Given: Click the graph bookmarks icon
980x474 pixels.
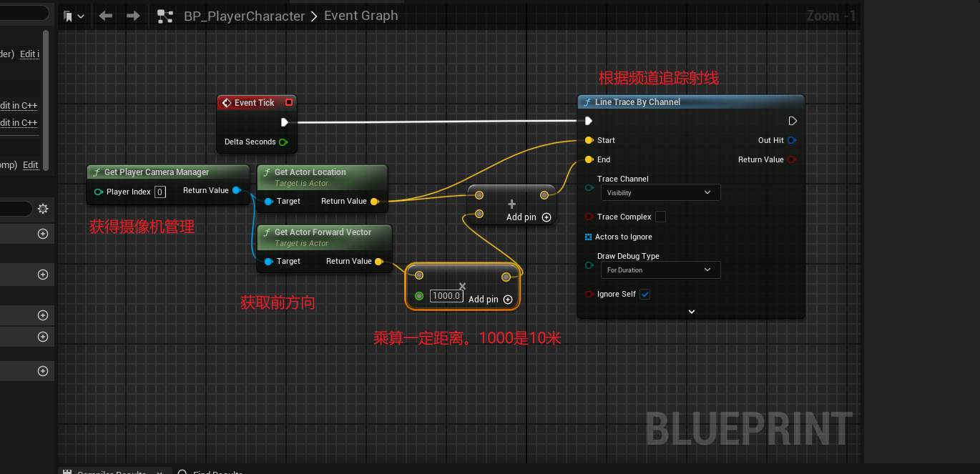Looking at the screenshot, I should tap(69, 16).
